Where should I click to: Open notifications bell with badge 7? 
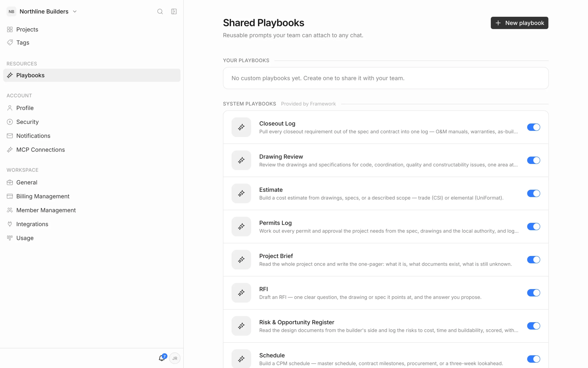click(x=162, y=358)
